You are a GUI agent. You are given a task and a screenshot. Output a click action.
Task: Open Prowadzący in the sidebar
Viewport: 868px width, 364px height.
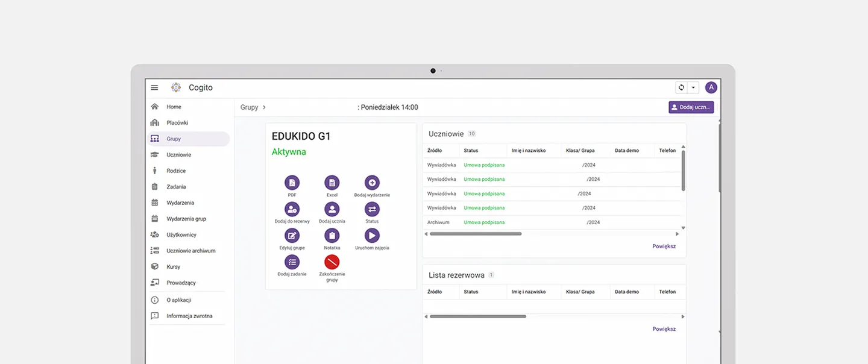point(189,283)
